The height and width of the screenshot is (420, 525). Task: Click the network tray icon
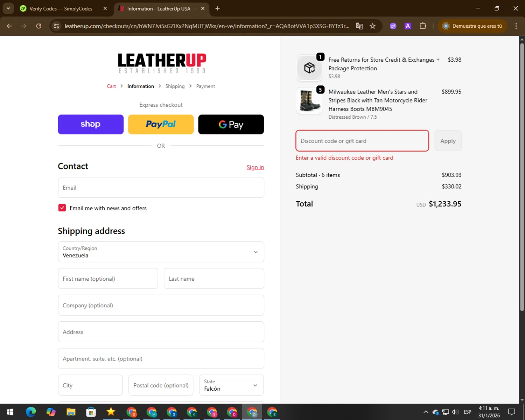(x=446, y=412)
